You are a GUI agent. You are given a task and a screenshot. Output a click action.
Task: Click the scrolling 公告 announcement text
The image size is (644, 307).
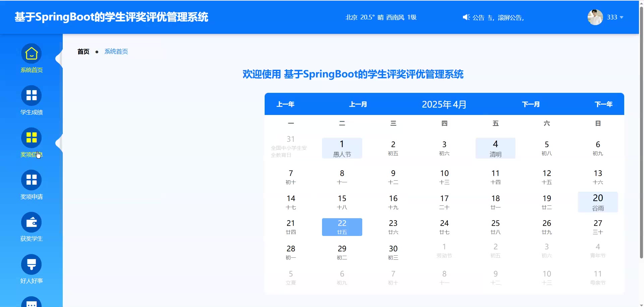pos(498,17)
